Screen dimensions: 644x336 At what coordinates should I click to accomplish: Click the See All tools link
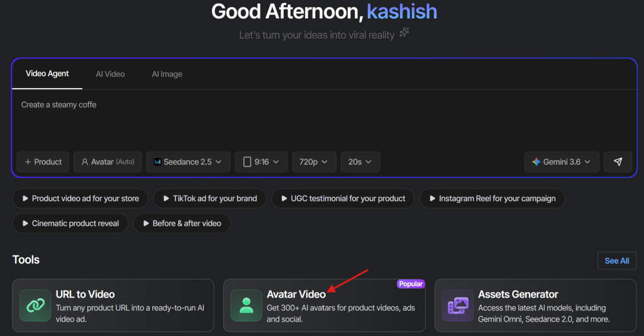(x=617, y=261)
